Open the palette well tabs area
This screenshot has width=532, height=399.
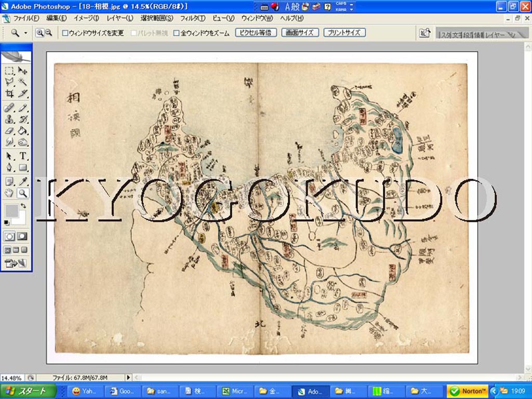coord(482,34)
